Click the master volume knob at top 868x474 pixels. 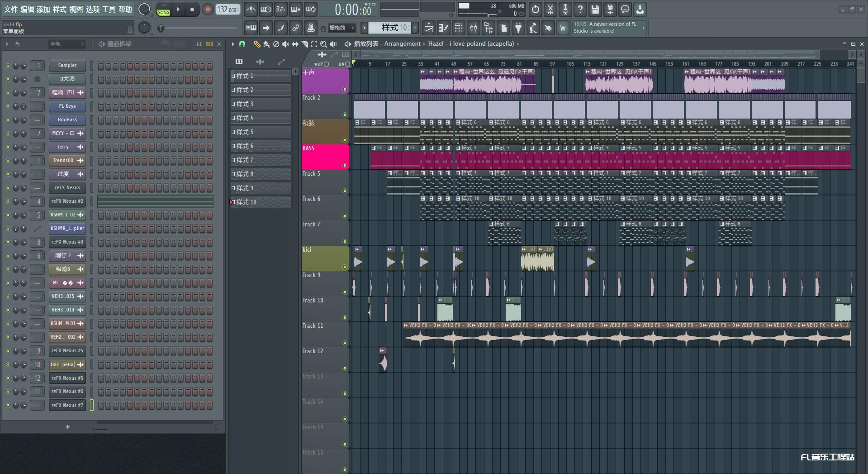pyautogui.click(x=144, y=9)
